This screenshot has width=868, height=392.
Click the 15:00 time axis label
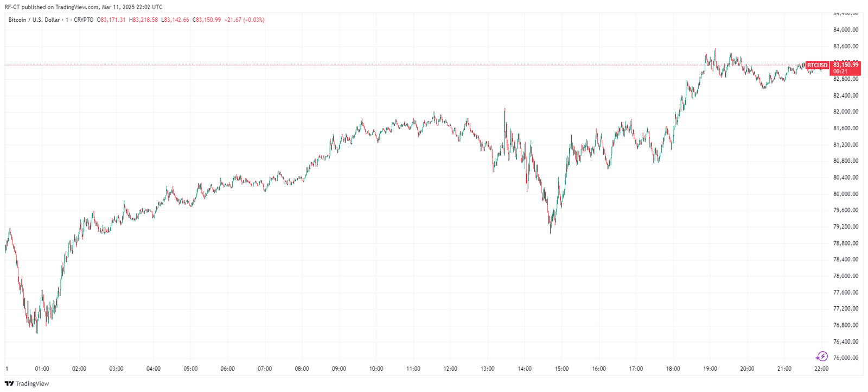point(561,369)
